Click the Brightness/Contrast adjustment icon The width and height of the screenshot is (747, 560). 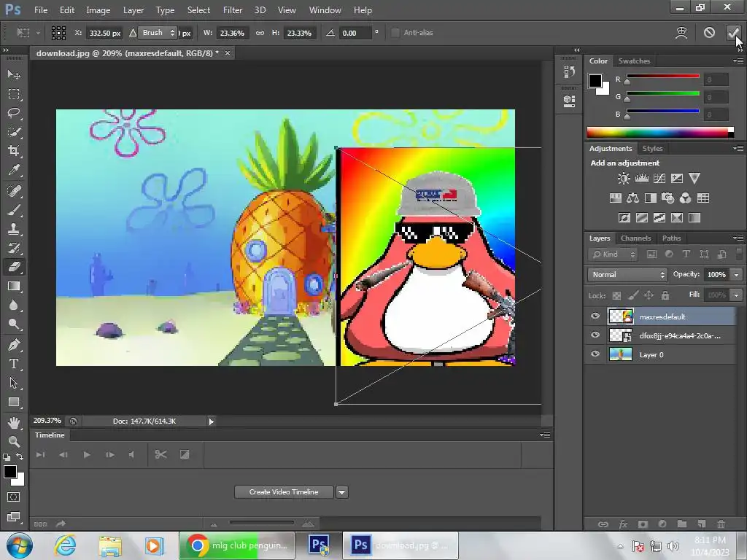624,179
